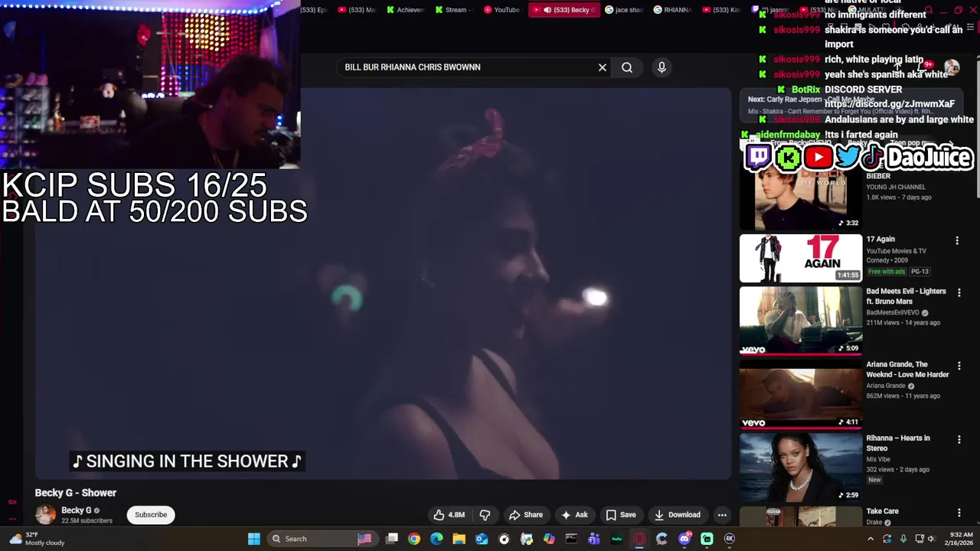Screen dimensions: 980x551
Task: Launch Microsoft Edge from taskbar
Action: coord(436,539)
